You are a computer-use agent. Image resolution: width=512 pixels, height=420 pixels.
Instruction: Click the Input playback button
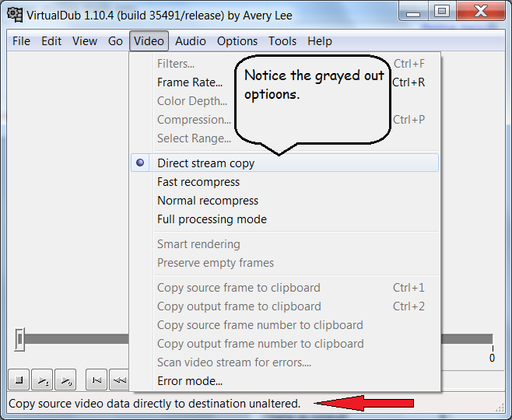42,380
